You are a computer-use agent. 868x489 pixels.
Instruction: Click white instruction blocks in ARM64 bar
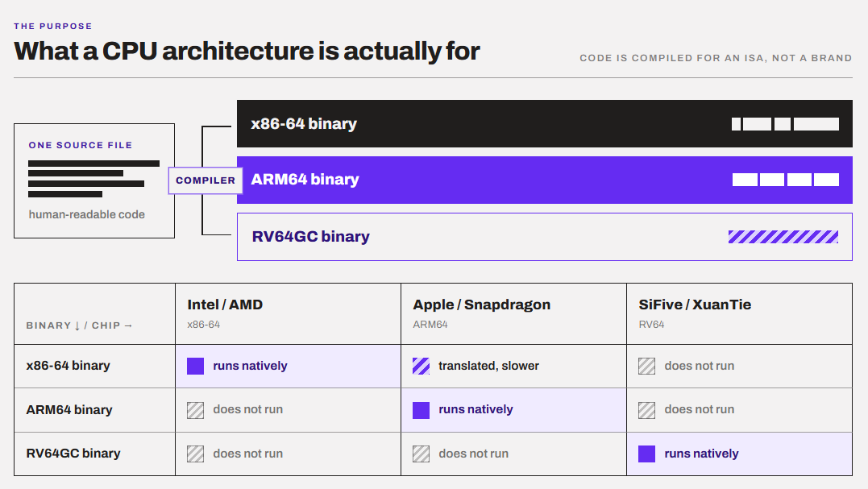[x=786, y=179]
